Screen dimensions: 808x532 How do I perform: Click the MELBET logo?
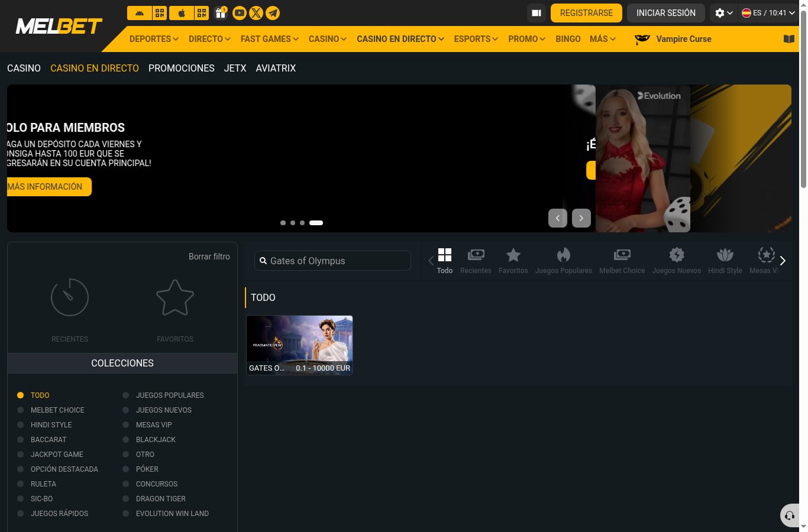(x=59, y=26)
